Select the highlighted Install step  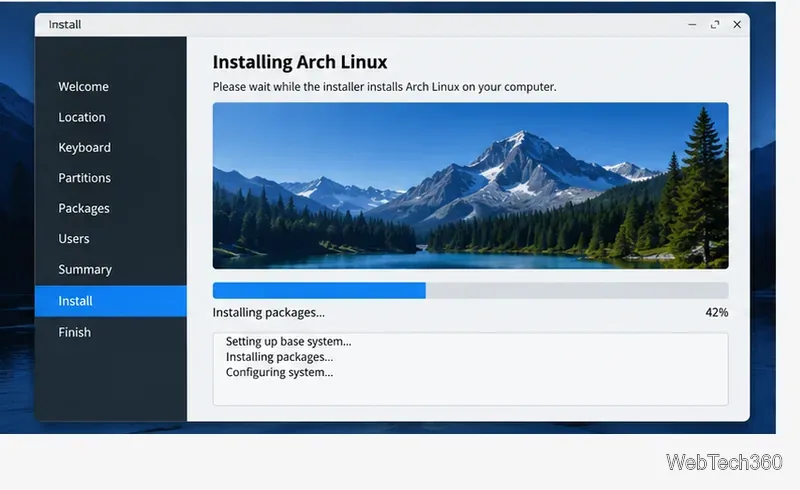pyautogui.click(x=111, y=301)
